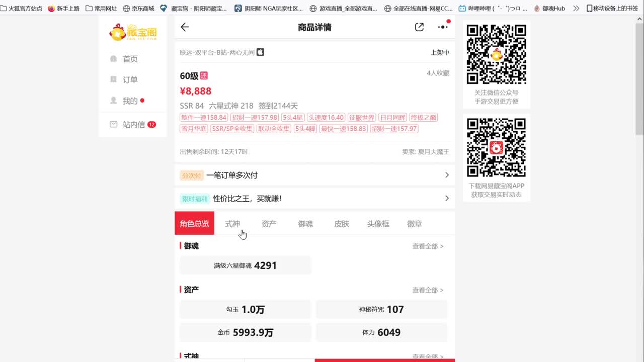Open the three-dot more menu
Image resolution: width=644 pixels, height=362 pixels.
pos(443,27)
